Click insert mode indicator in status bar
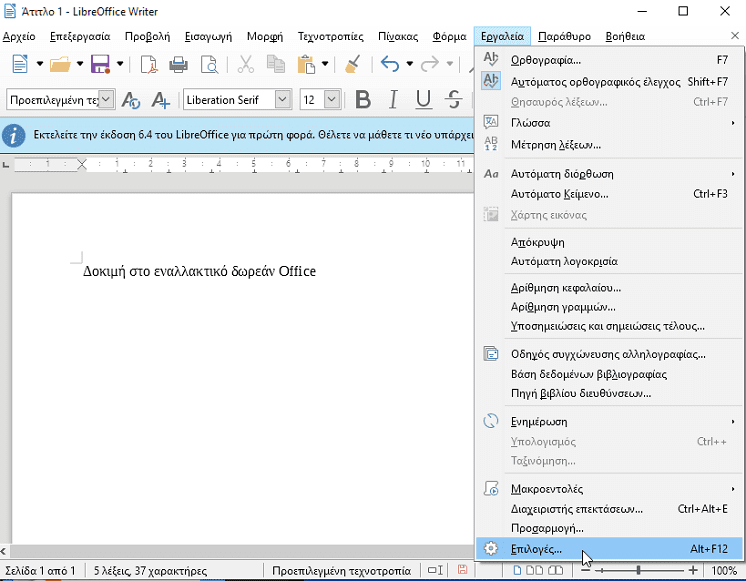The width and height of the screenshot is (746, 581). point(435,570)
